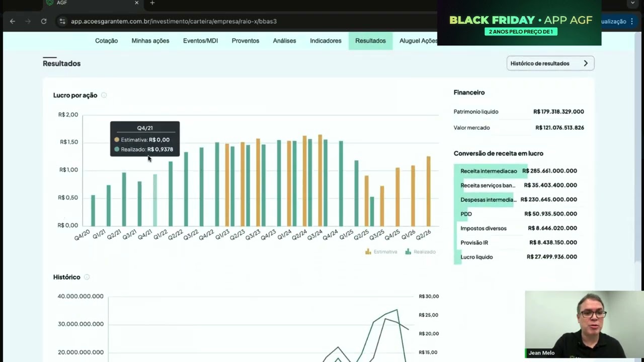644x362 pixels.
Task: Click the Despesas intermedia... row
Action: pos(519,200)
